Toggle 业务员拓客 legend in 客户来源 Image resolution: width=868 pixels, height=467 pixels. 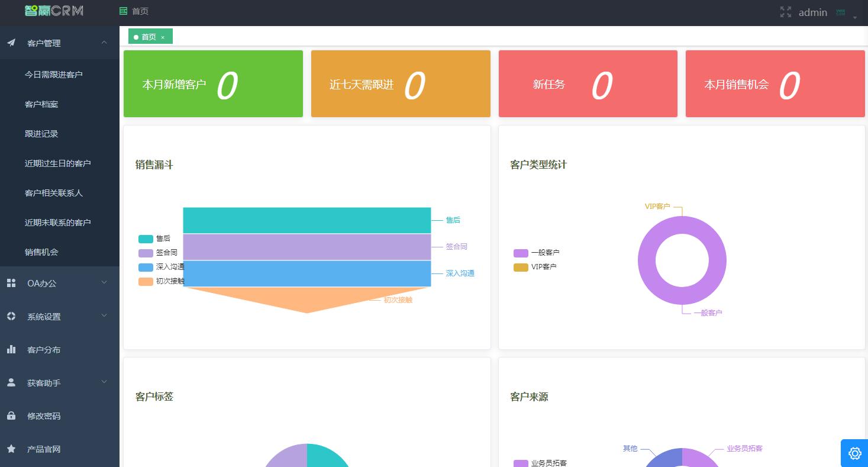(540, 463)
